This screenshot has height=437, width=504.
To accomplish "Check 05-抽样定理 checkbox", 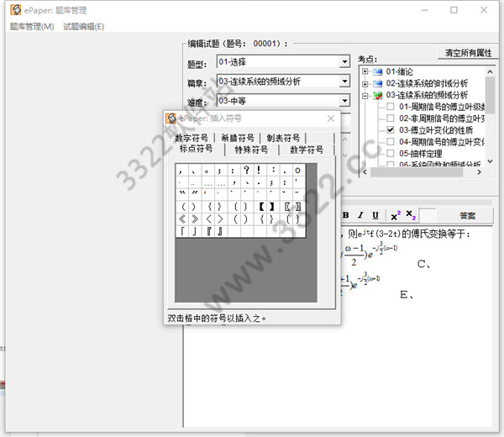I will pyautogui.click(x=391, y=153).
